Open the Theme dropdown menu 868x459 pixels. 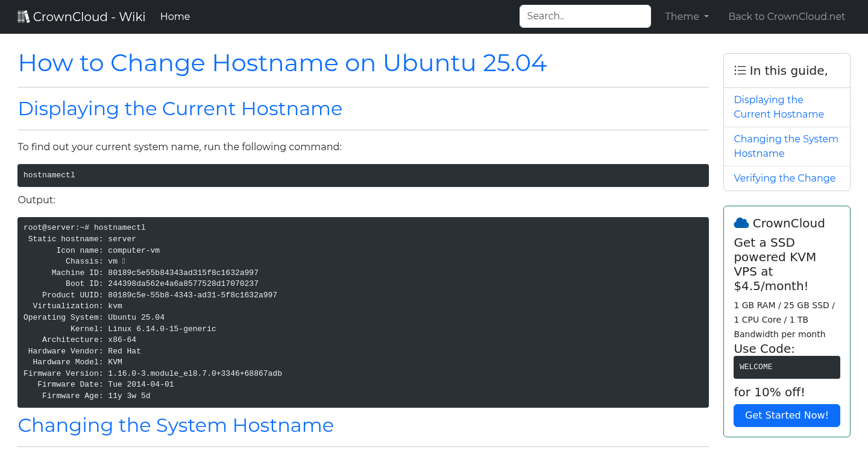click(x=687, y=17)
